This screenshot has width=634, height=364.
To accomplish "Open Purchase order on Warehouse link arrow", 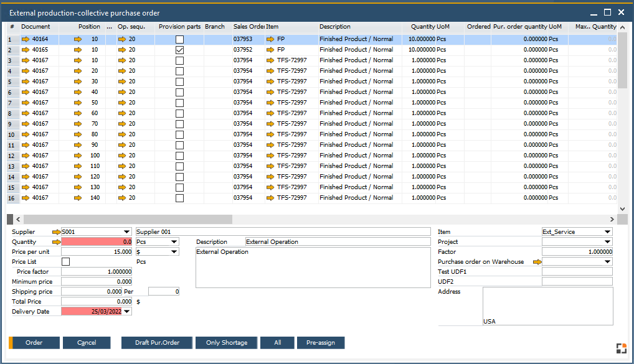I will pos(537,262).
